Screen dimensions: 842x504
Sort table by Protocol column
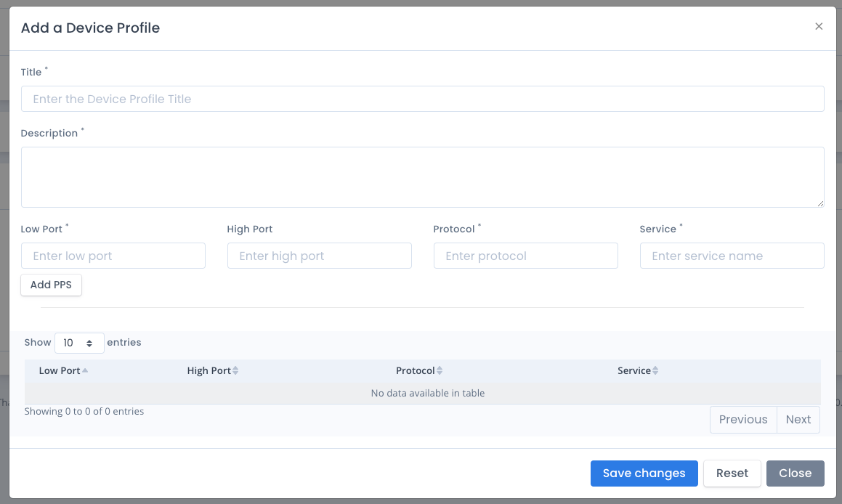(x=419, y=370)
